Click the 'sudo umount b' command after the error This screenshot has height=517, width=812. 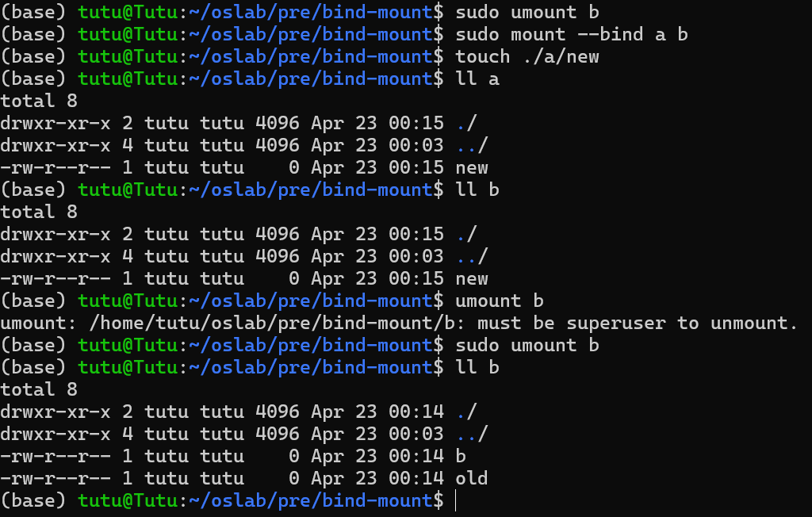527,346
